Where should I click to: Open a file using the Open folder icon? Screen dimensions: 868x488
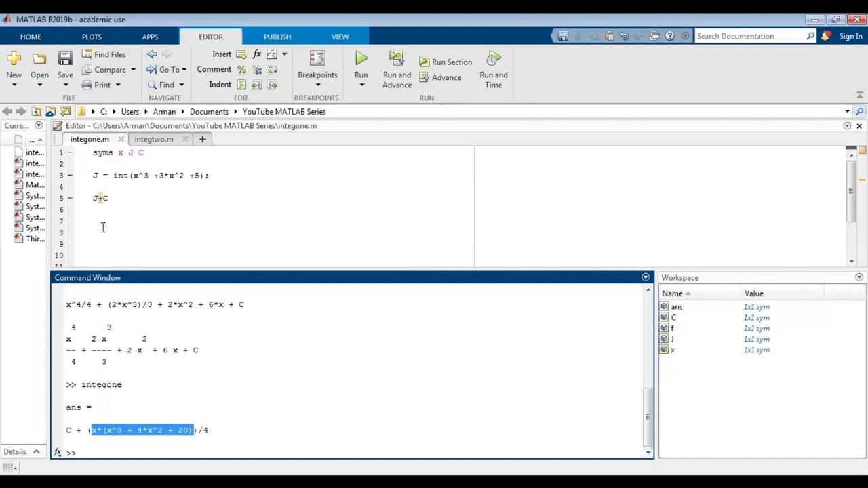pos(39,60)
